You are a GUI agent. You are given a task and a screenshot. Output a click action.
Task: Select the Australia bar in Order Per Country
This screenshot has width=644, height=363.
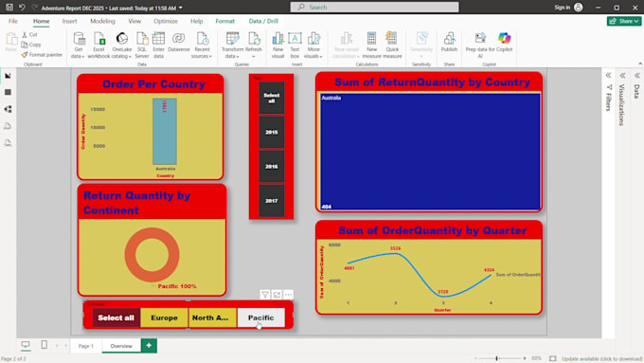(165, 131)
